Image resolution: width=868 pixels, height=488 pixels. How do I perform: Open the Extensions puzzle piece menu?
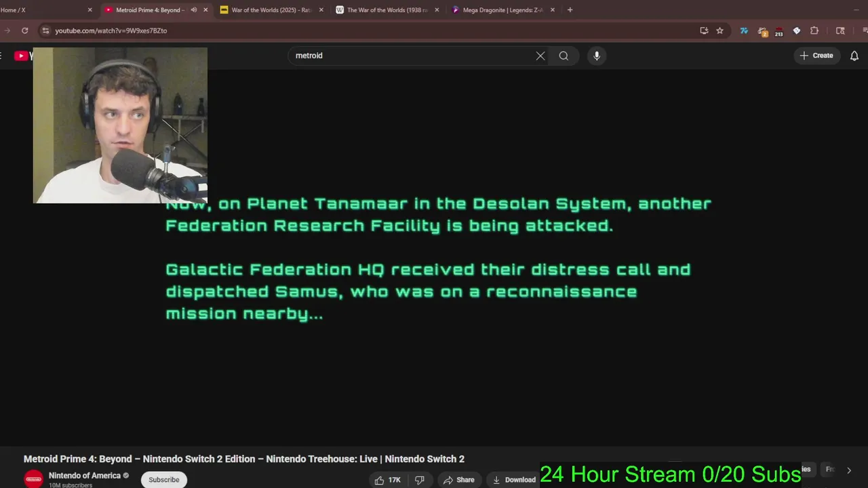pyautogui.click(x=814, y=30)
